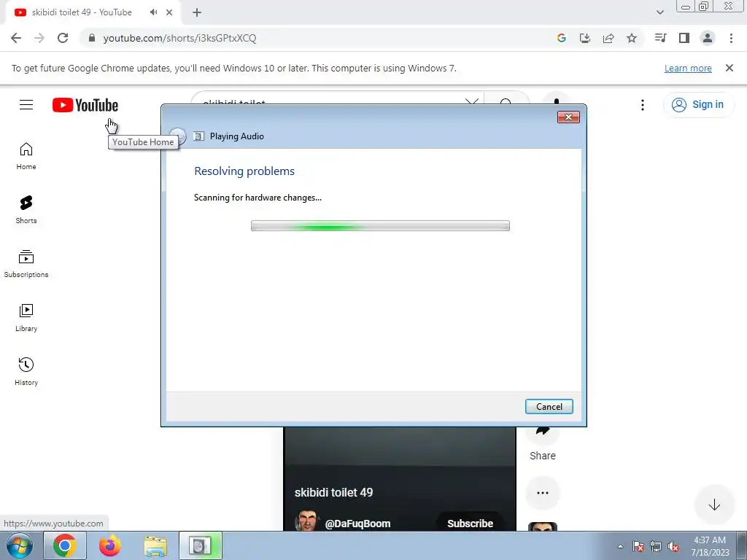Screen dimensions: 747x560
Task: Open YouTube hamburger guide menu
Action: (x=26, y=105)
